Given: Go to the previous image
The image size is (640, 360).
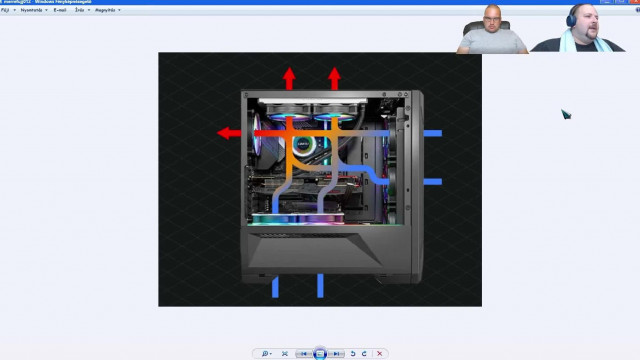Looking at the screenshot, I should pyautogui.click(x=304, y=353).
